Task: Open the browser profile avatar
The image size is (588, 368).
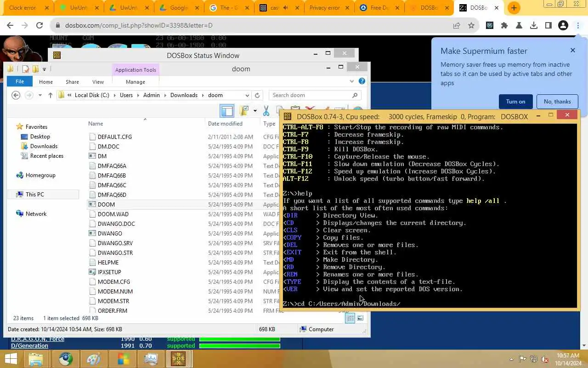Action: (x=563, y=26)
